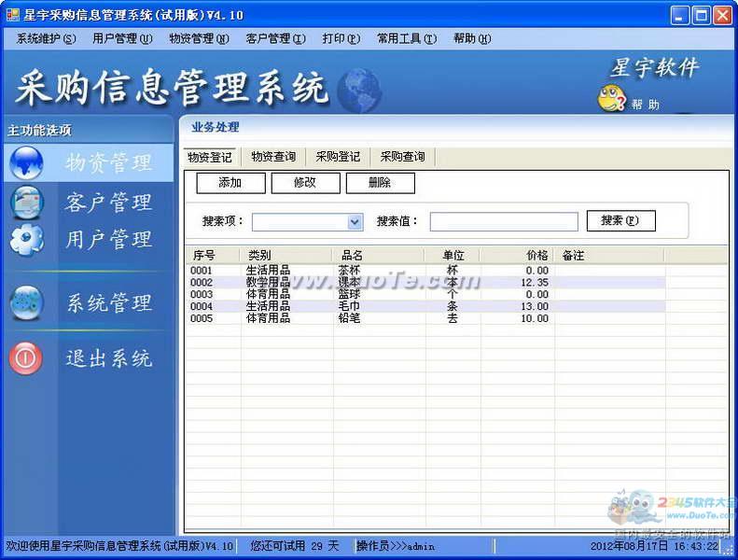Image resolution: width=738 pixels, height=560 pixels.
Task: Open the 系统管理 sidebar section
Action: pyautogui.click(x=109, y=302)
